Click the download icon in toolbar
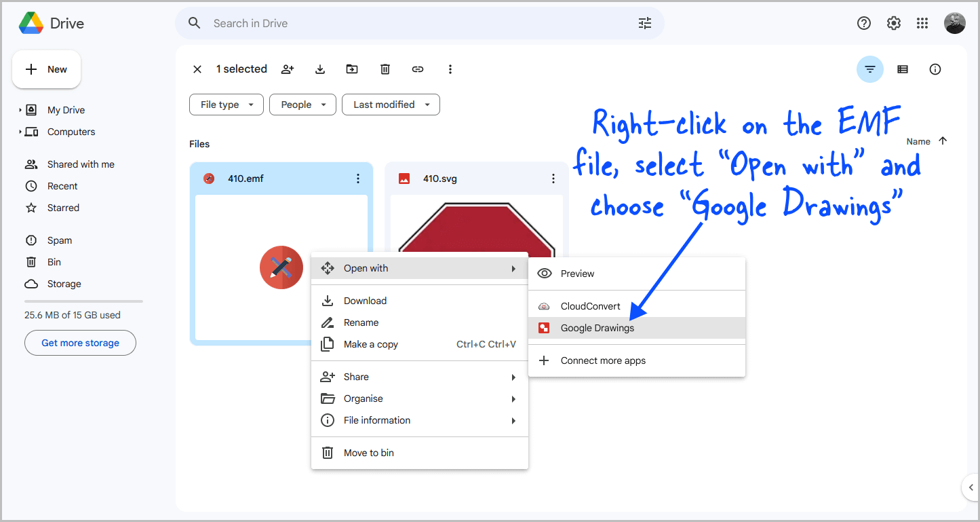This screenshot has height=522, width=980. pyautogui.click(x=320, y=69)
